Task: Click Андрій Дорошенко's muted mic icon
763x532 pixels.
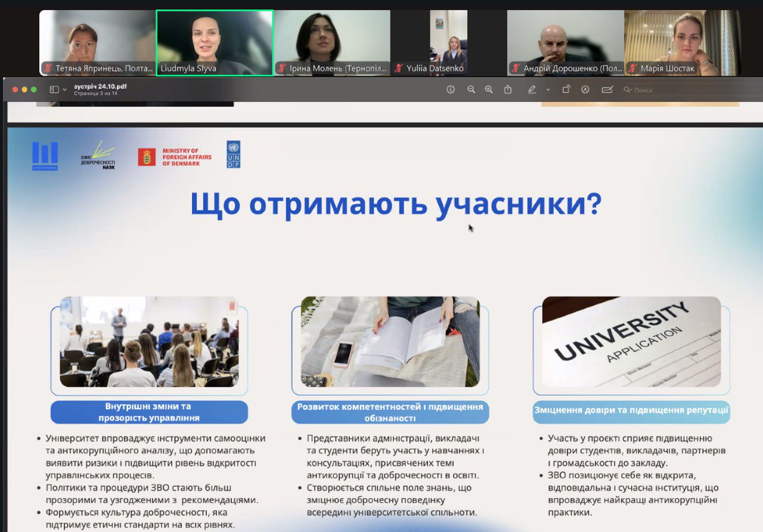Action: 516,69
